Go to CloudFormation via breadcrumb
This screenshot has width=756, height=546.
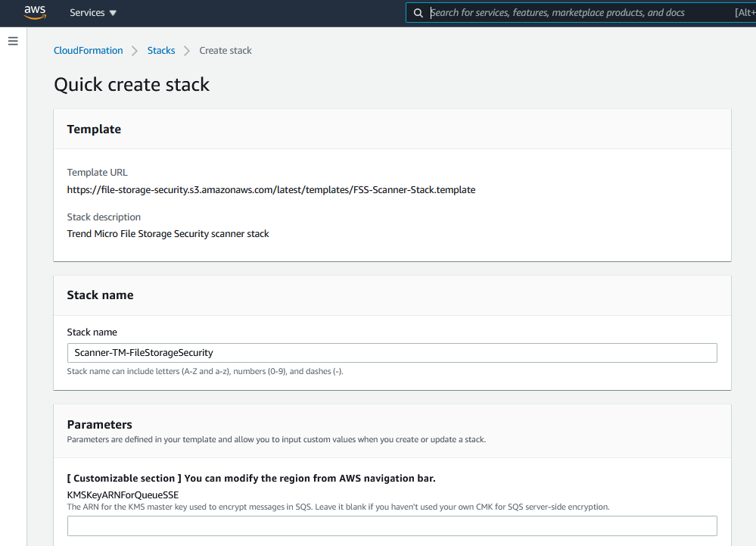88,51
